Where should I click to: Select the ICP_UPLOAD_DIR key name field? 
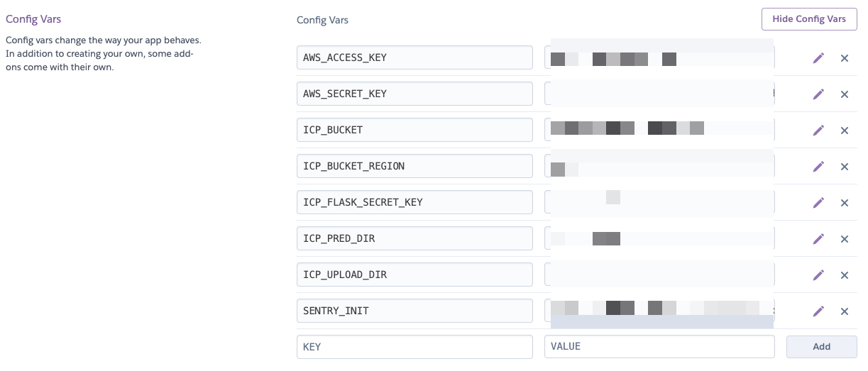coord(414,275)
